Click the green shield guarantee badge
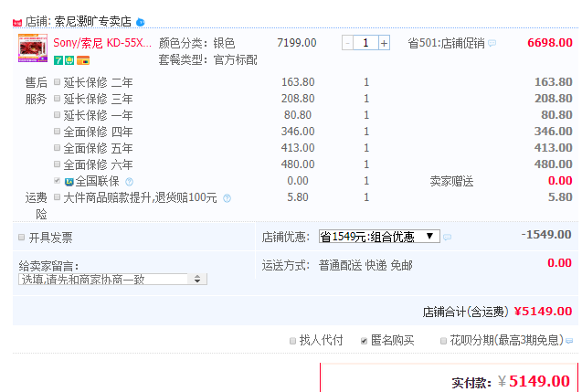The width and height of the screenshot is (582, 392). pos(69,60)
